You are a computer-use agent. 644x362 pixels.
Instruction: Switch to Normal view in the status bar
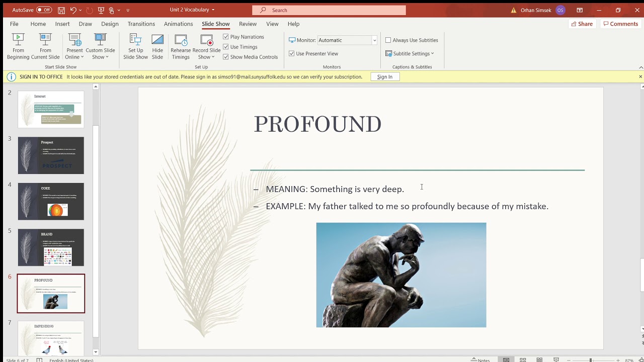point(506,360)
